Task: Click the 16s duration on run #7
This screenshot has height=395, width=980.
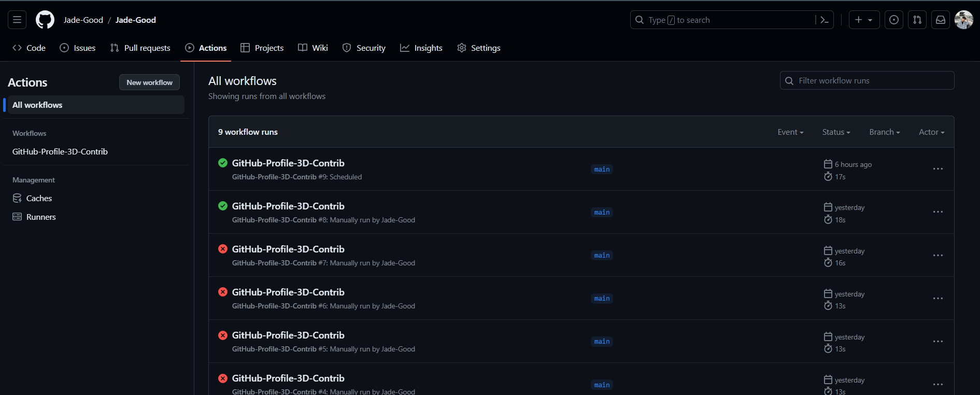Action: (x=840, y=263)
